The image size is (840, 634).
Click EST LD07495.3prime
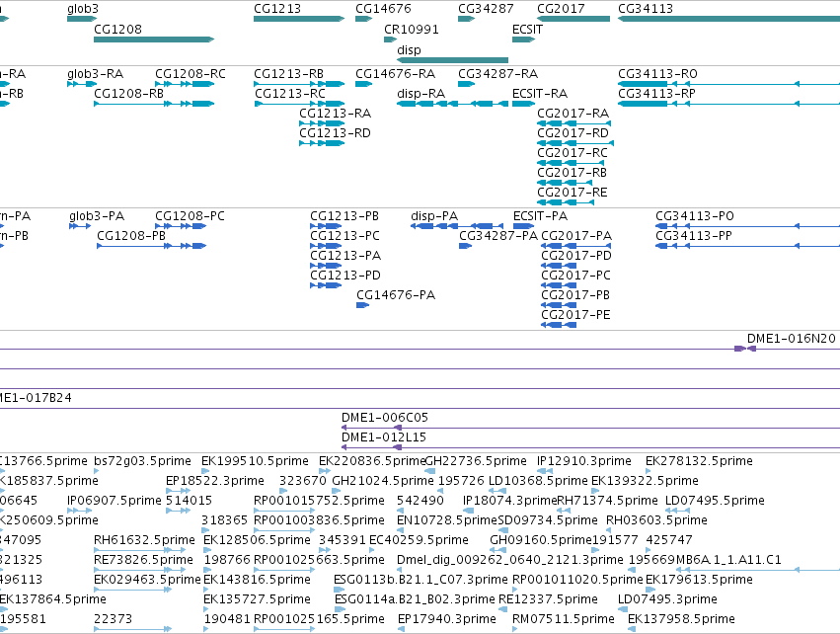(667, 599)
